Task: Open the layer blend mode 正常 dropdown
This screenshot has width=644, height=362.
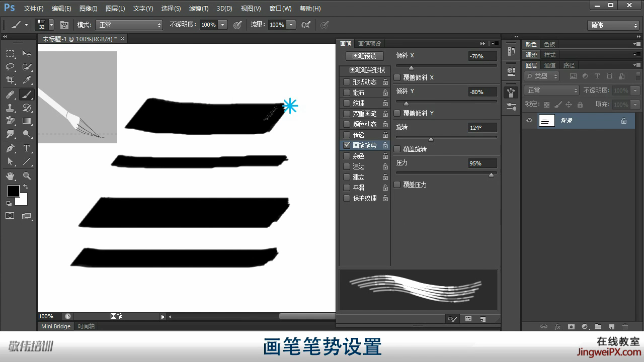Action: [552, 90]
